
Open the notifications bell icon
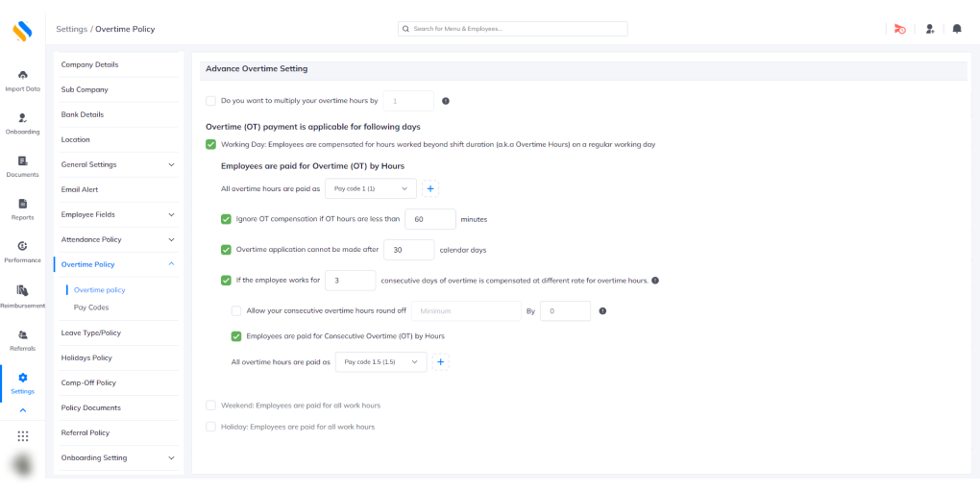pyautogui.click(x=957, y=29)
